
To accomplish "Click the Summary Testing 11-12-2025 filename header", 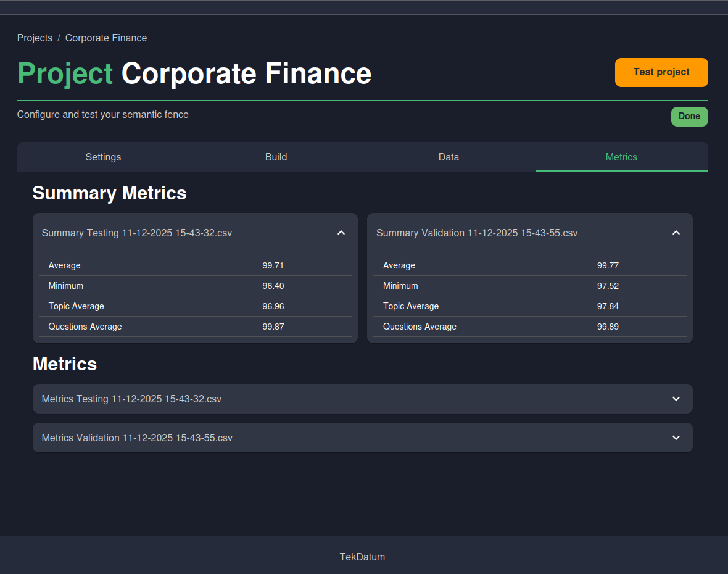I will coord(136,233).
